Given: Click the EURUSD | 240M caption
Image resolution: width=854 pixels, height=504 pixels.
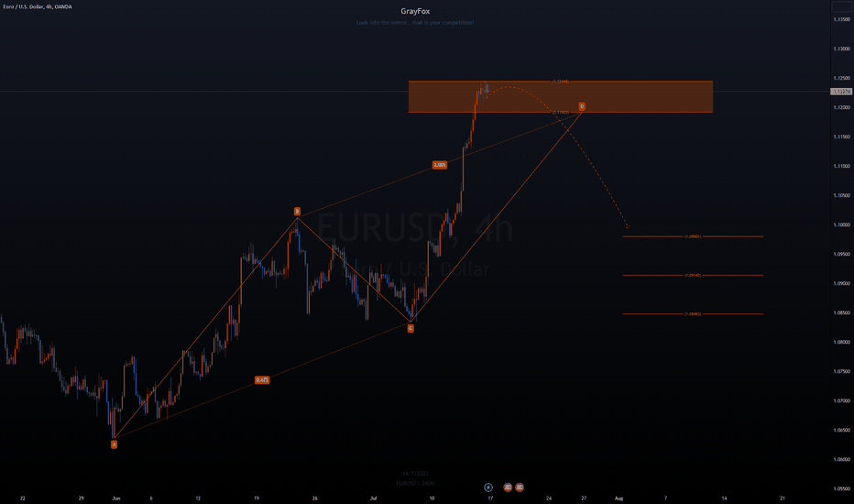Looking at the screenshot, I should pos(416,483).
